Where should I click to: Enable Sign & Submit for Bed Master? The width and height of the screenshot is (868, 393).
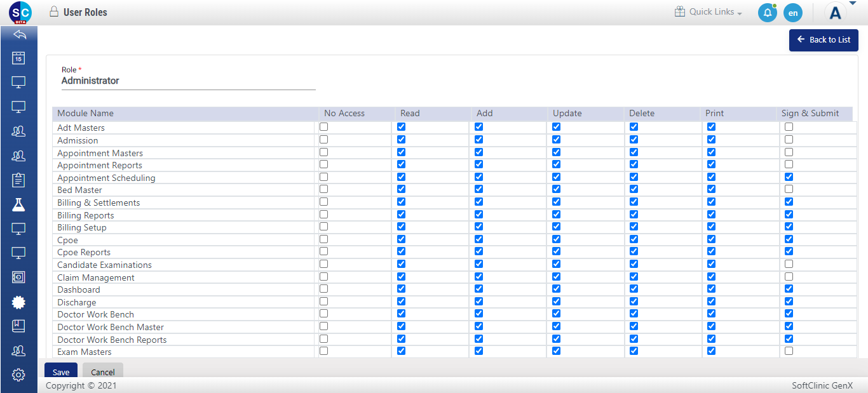[789, 189]
